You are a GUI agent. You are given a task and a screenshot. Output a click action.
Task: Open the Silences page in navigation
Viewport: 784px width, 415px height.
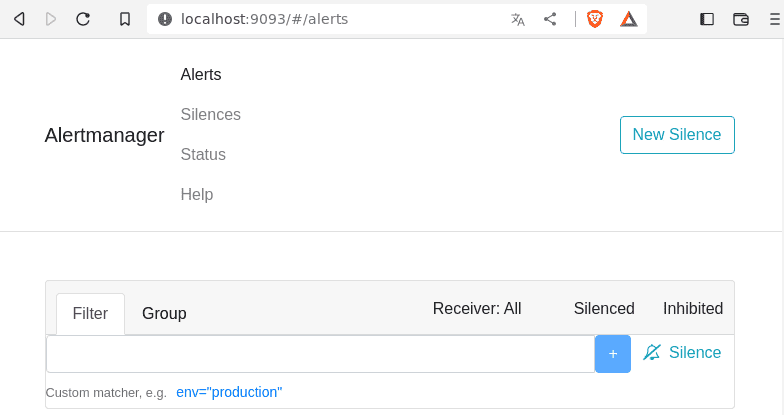point(210,114)
